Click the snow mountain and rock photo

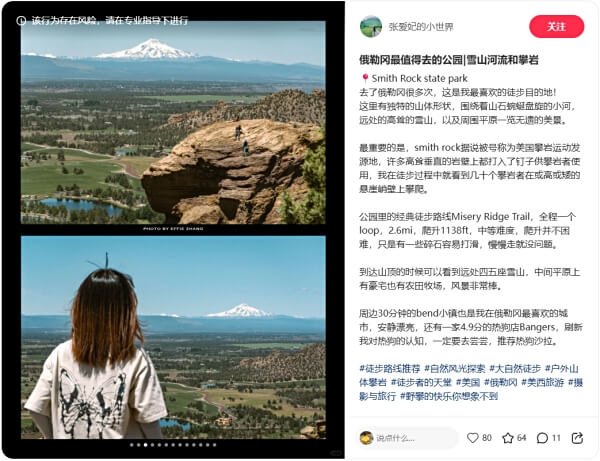point(173,122)
